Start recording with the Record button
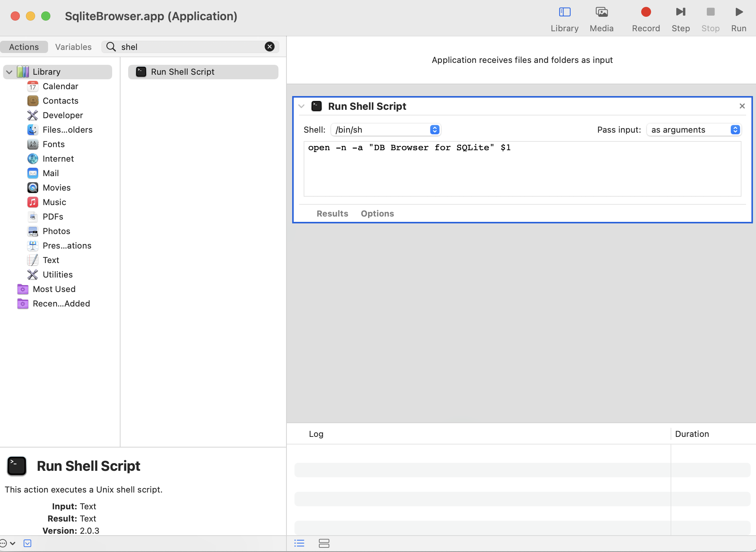 [646, 18]
